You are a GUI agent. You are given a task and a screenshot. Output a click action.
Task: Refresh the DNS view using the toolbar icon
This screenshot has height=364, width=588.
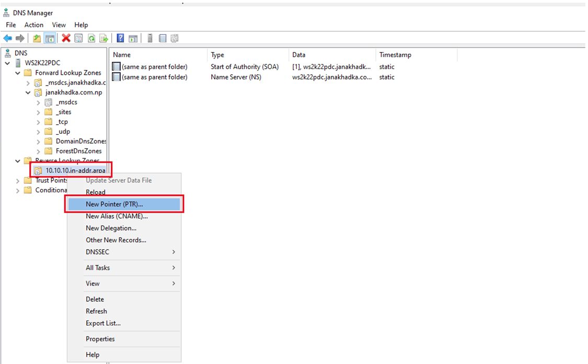[x=91, y=38]
